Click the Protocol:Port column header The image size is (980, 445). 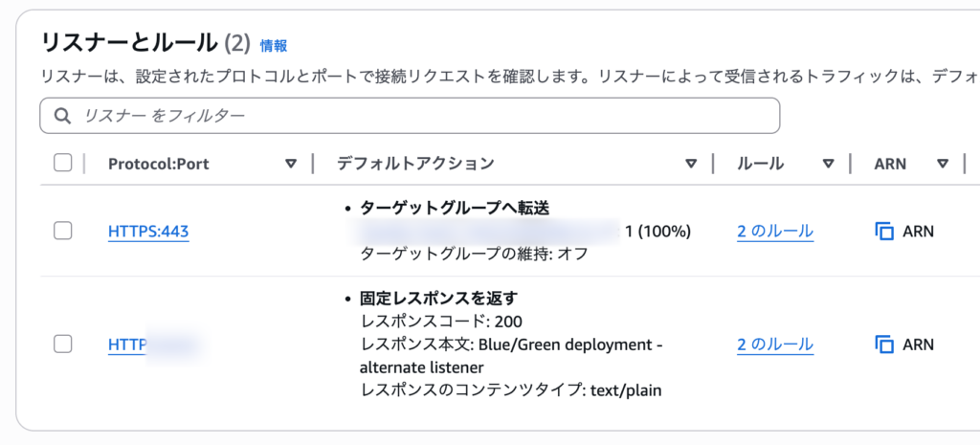click(x=159, y=164)
